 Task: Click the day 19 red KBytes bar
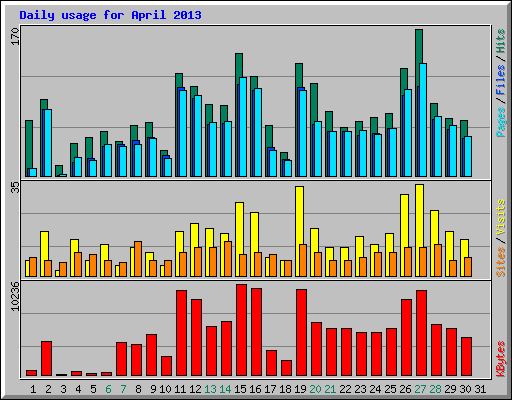coord(301,333)
